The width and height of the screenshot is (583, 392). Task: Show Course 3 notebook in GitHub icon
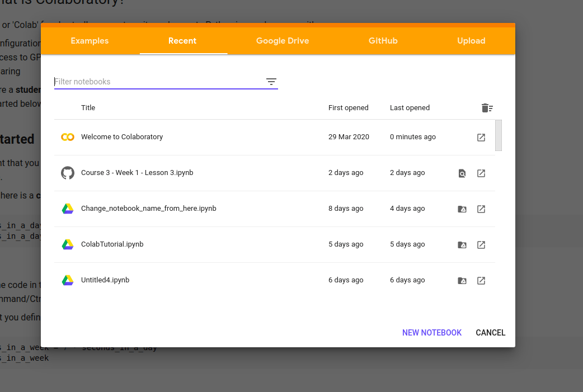click(462, 173)
